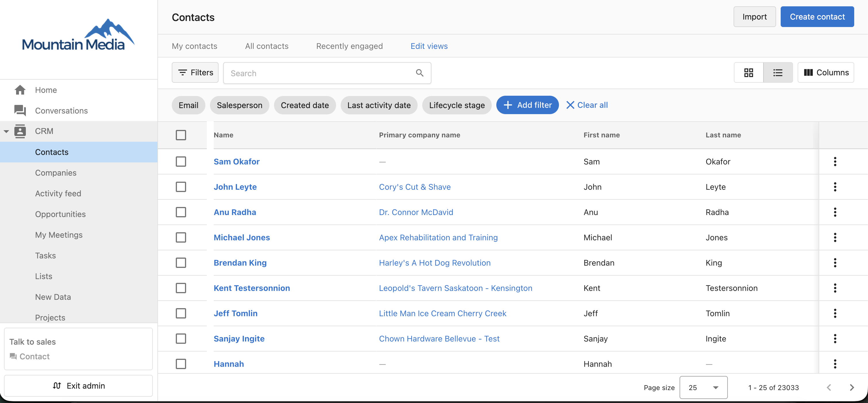Open the Created date filter chip
Screen dimensions: 868x403
click(305, 105)
